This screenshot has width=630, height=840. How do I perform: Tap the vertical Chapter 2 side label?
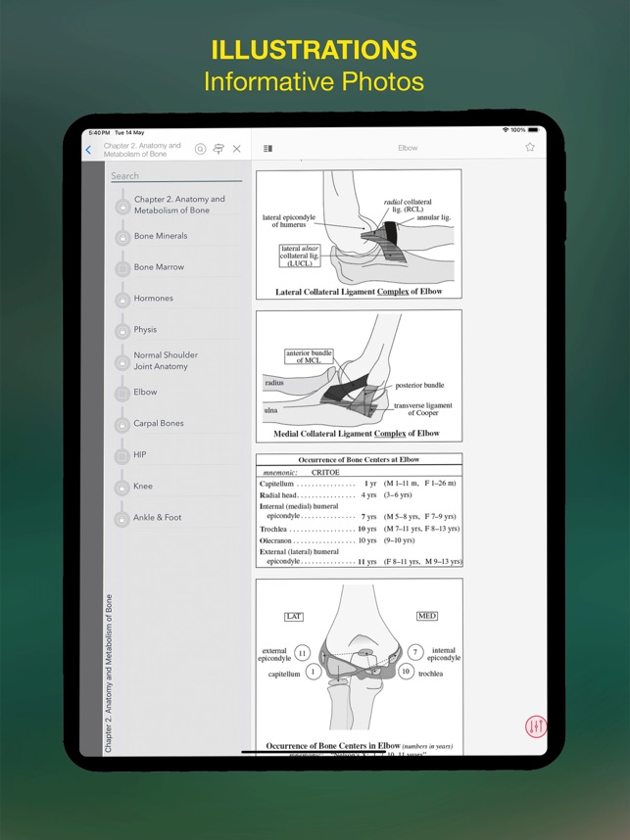coord(109,673)
